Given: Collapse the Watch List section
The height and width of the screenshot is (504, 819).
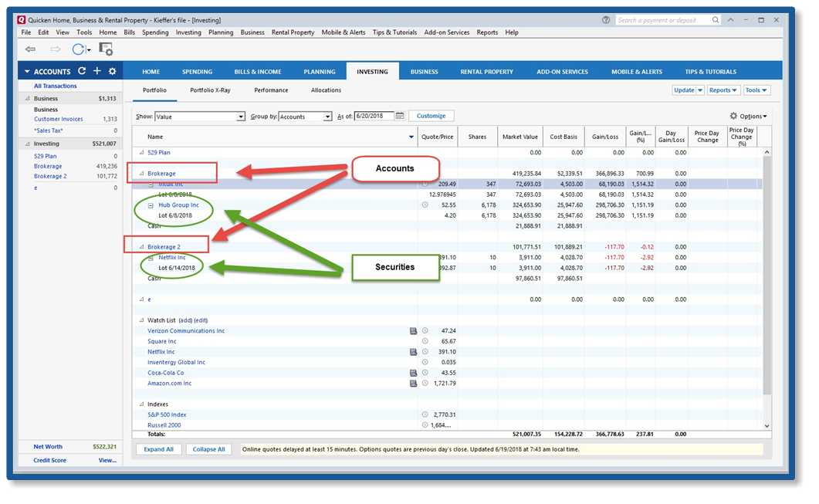Looking at the screenshot, I should pyautogui.click(x=141, y=320).
